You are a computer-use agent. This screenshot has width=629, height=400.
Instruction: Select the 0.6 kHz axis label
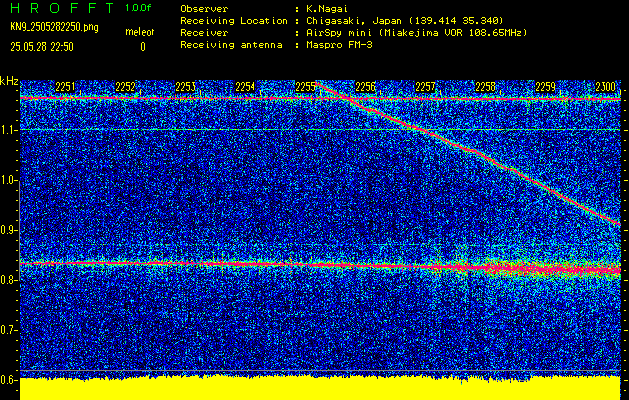click(x=9, y=380)
